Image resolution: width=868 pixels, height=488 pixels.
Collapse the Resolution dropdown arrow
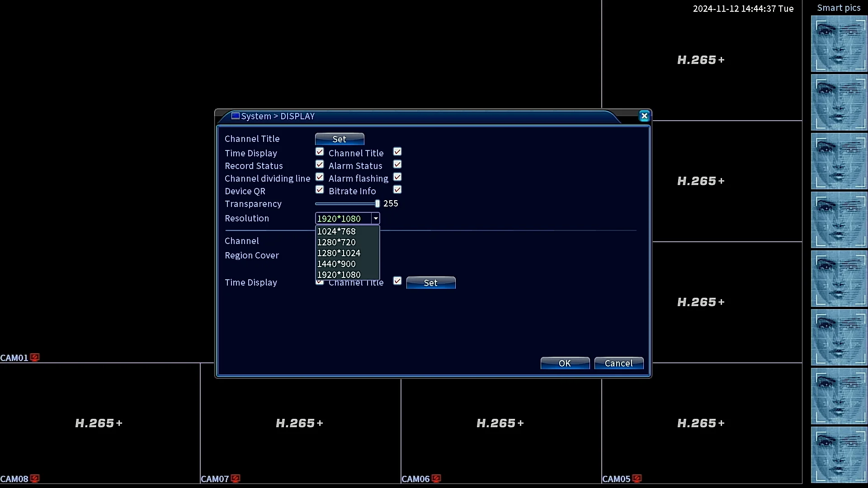pos(375,219)
